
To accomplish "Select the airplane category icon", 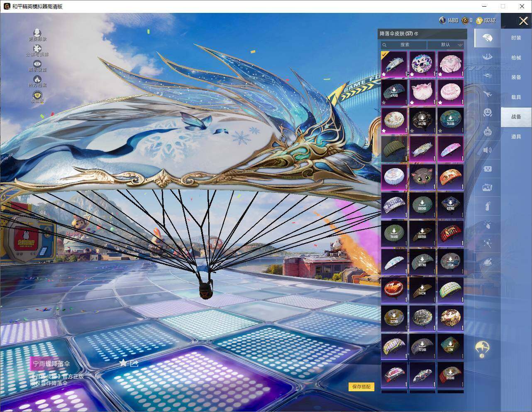I will pos(488,94).
